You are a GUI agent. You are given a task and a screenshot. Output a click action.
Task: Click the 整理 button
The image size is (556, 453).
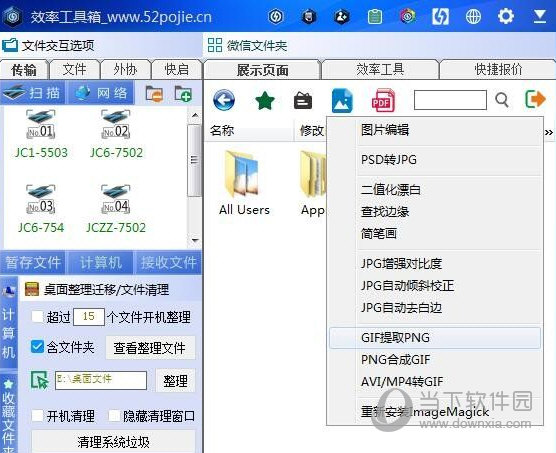coord(176,381)
